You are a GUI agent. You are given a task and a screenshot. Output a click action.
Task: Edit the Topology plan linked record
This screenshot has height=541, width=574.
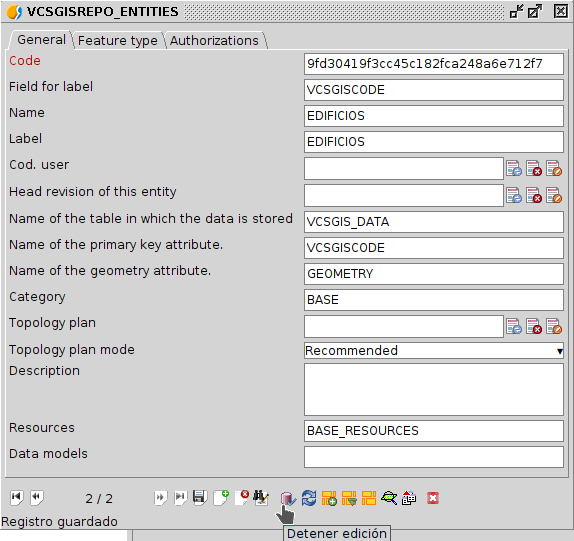(x=554, y=326)
